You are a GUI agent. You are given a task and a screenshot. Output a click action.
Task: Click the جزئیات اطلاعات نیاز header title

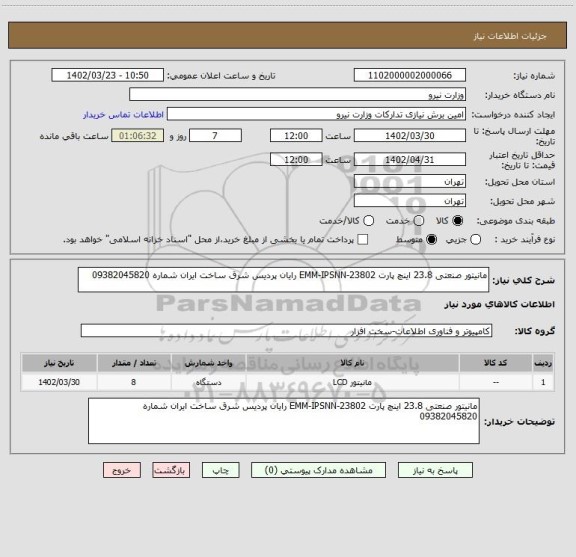point(510,36)
